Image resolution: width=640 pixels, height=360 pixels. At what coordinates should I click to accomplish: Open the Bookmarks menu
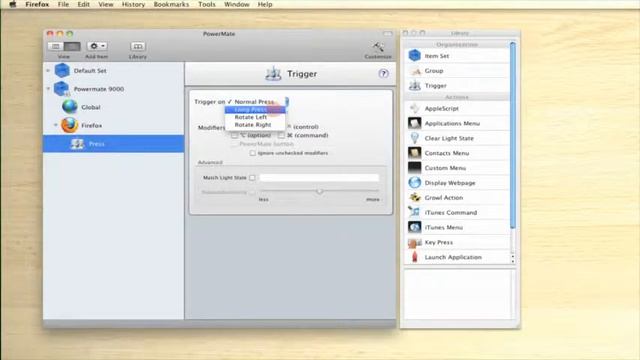(x=171, y=4)
